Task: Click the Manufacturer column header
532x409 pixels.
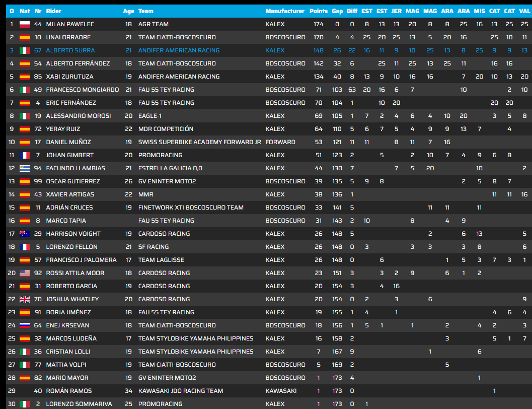Action: 285,11
